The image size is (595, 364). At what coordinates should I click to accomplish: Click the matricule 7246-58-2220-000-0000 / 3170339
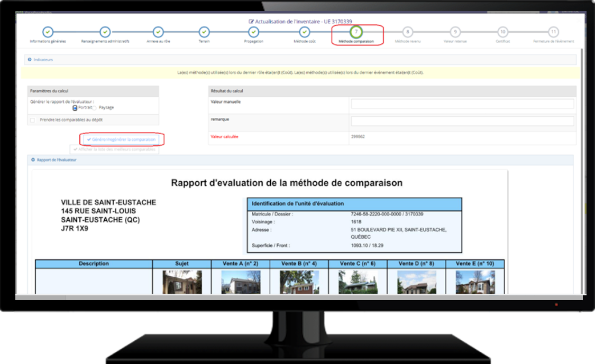387,214
